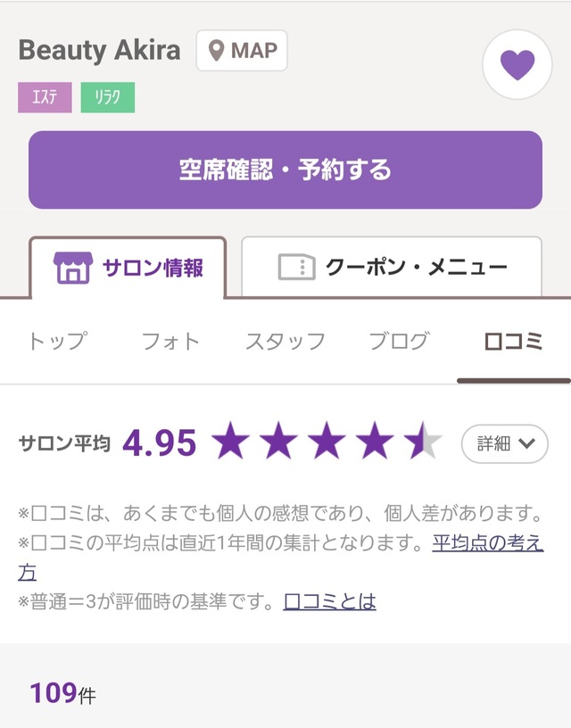Tap the purple heart favorite icon

pyautogui.click(x=517, y=64)
